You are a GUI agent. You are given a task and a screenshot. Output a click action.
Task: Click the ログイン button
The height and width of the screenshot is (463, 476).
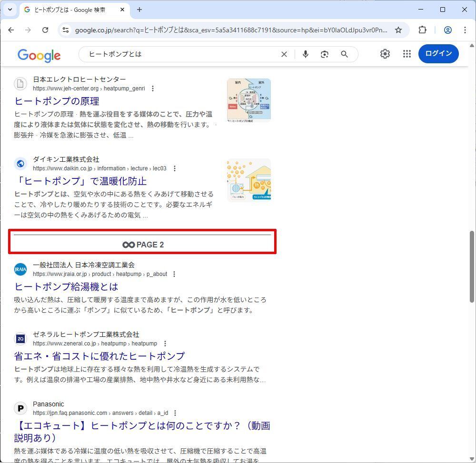(x=438, y=54)
